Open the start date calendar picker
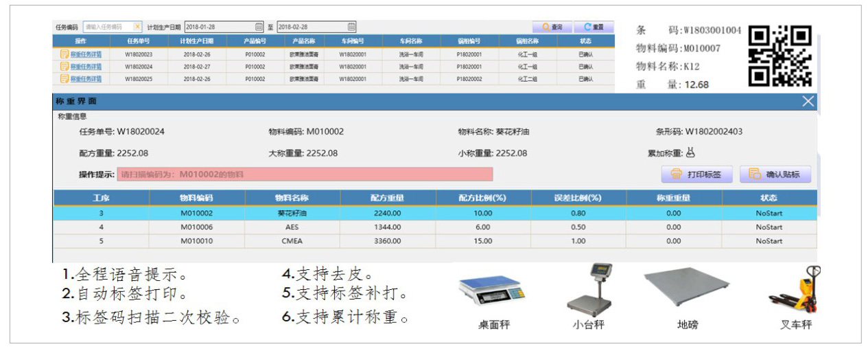Viewport: 868px width, 351px height. [259, 27]
